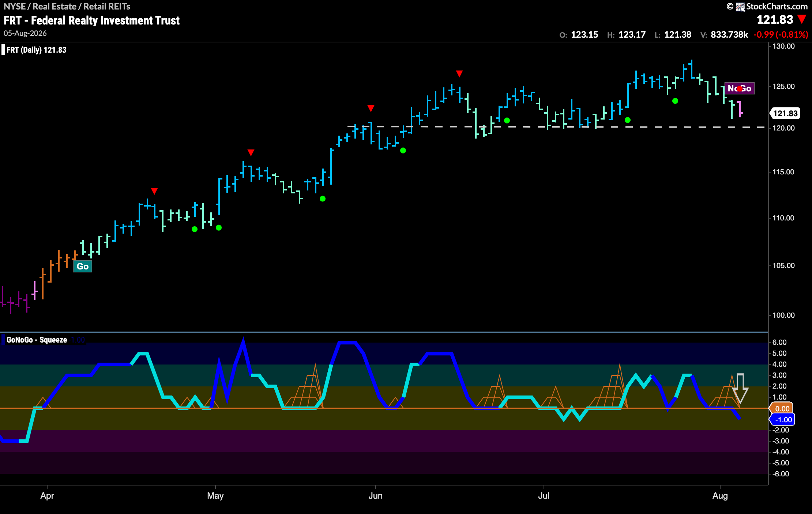
Task: Click the red triangle marker at the mid-June high
Action: click(459, 74)
